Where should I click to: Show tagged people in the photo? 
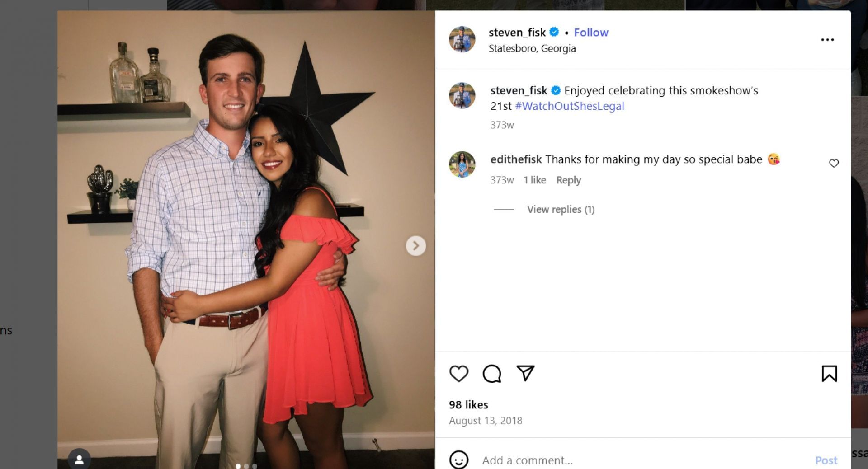pyautogui.click(x=79, y=460)
